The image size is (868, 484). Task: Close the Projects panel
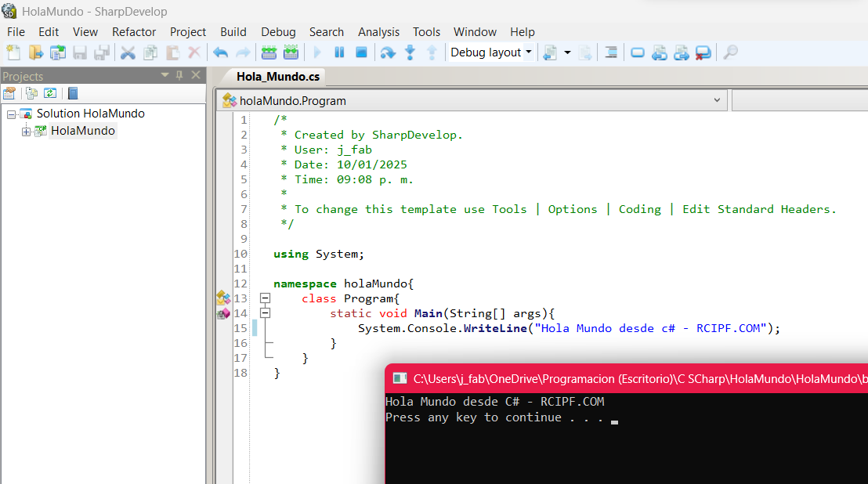point(196,75)
